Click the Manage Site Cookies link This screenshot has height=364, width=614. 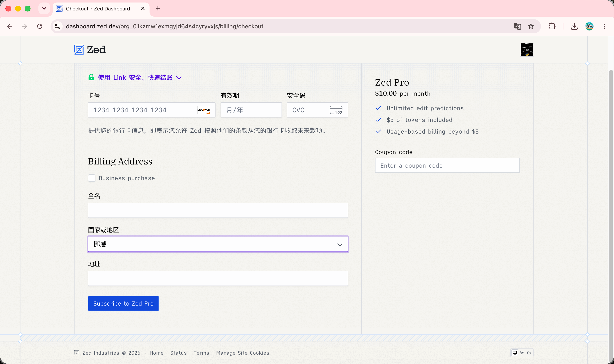pos(243,353)
